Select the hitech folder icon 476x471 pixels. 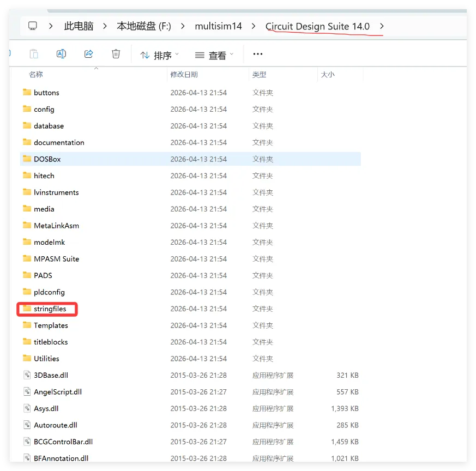(x=27, y=175)
